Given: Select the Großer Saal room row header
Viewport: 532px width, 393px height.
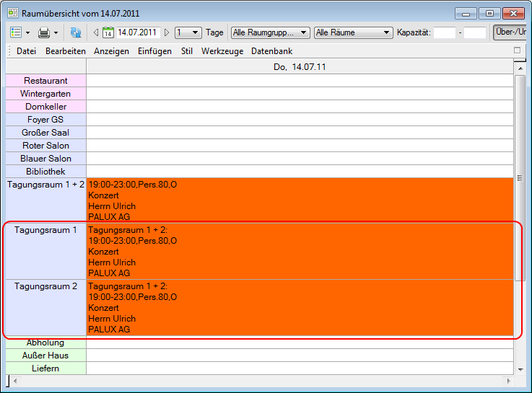Looking at the screenshot, I should point(45,133).
